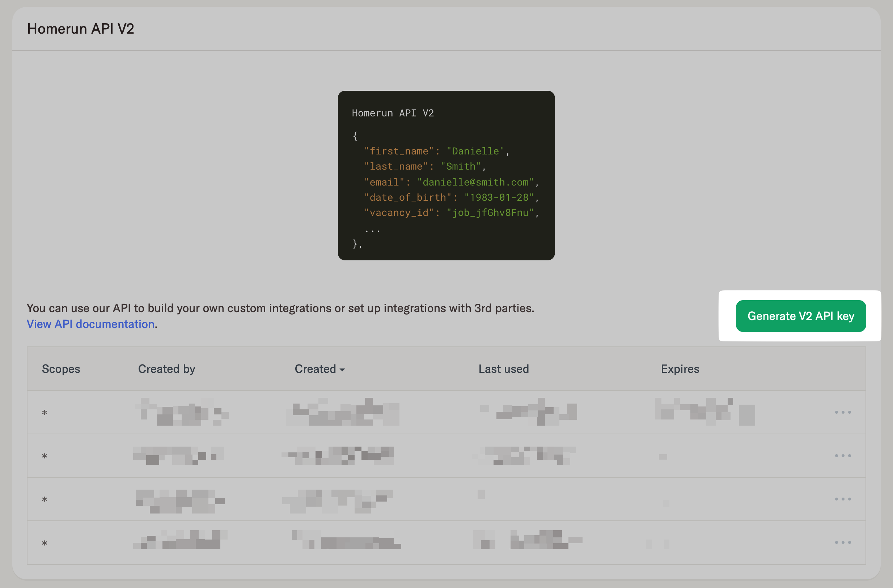Open three-dot menu for fourth API key
This screenshot has width=893, height=588.
click(842, 542)
